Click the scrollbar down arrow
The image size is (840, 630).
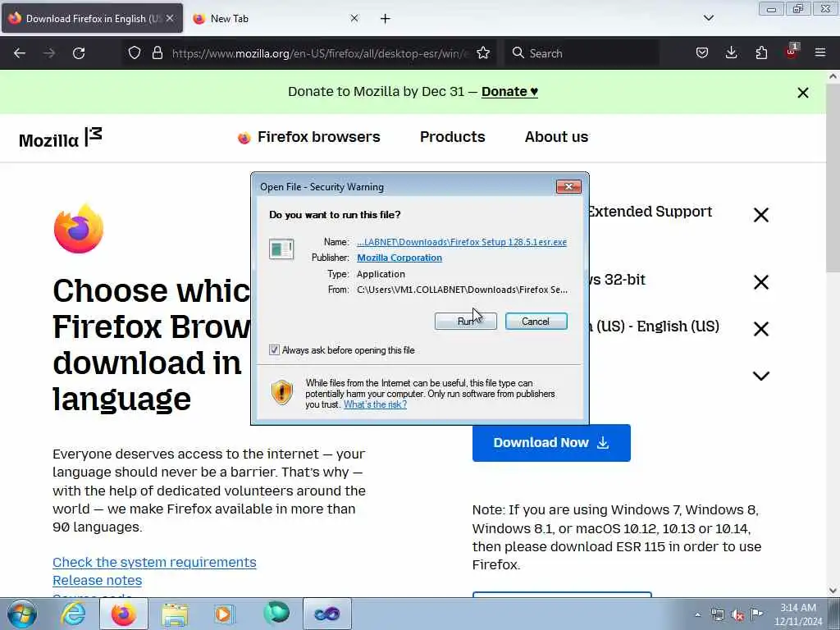pyautogui.click(x=833, y=591)
